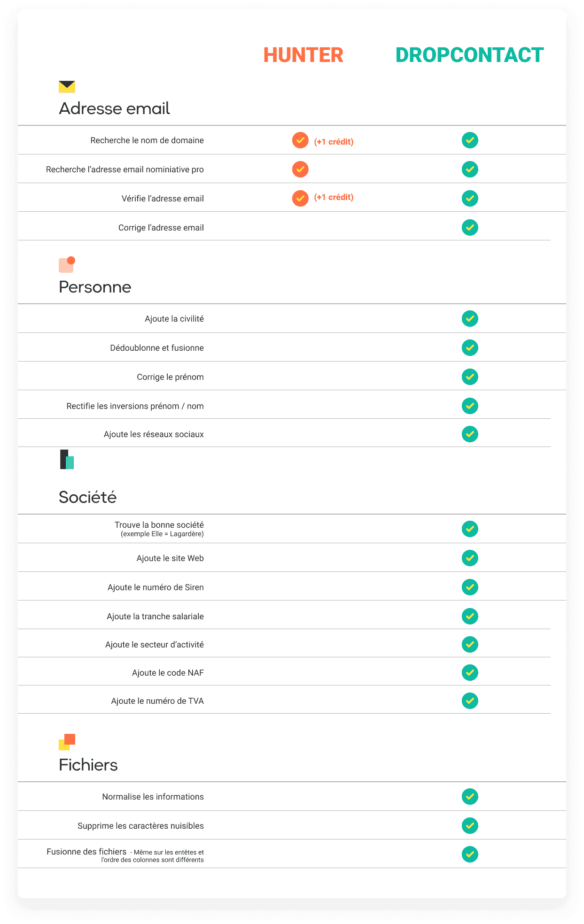Click the pink person icon above Personne

67,265
